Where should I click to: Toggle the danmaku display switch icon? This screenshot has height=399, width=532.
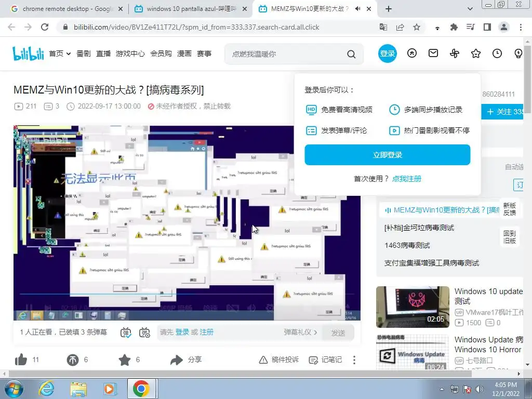126,332
